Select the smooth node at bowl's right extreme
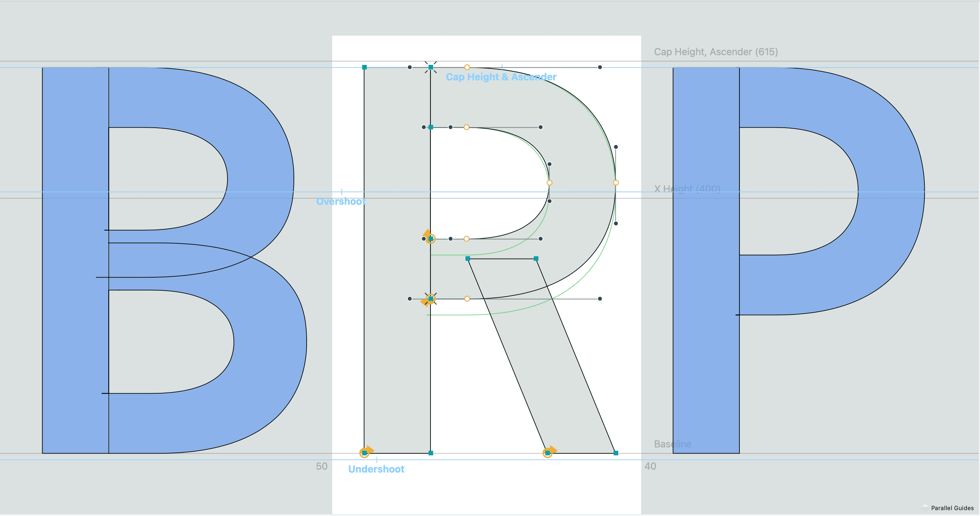 click(616, 183)
